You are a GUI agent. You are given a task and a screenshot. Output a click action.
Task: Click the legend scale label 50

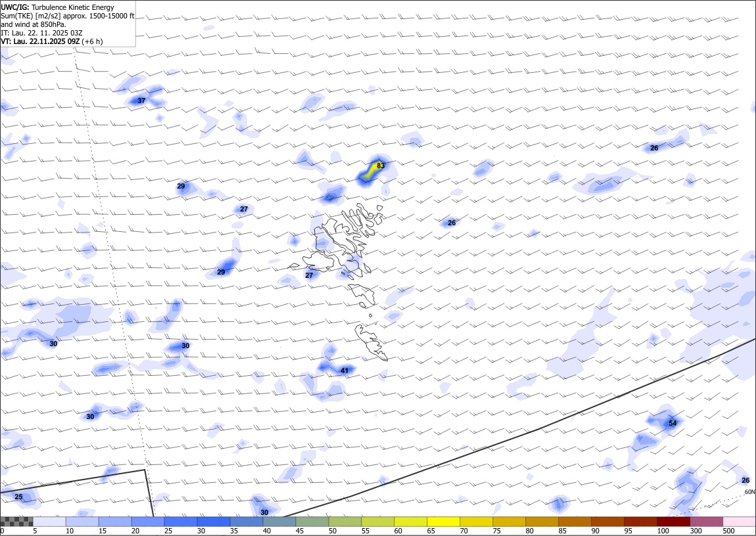point(333,531)
